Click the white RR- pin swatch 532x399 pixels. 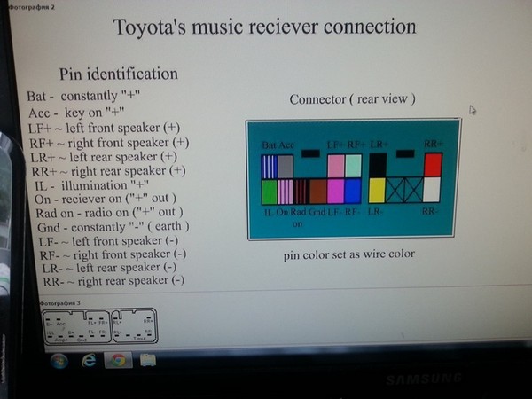coord(432,190)
